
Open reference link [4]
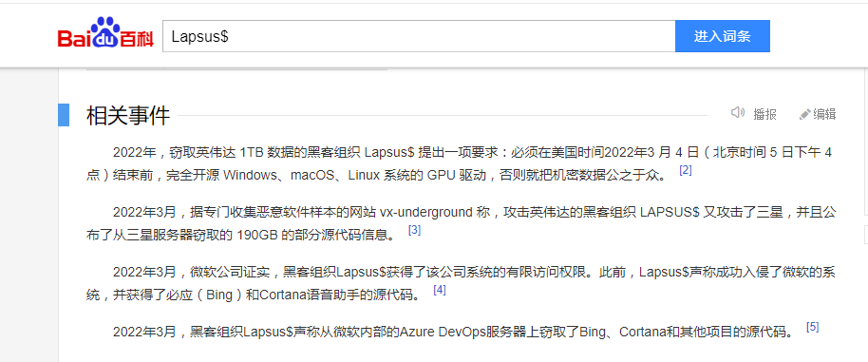(x=440, y=290)
